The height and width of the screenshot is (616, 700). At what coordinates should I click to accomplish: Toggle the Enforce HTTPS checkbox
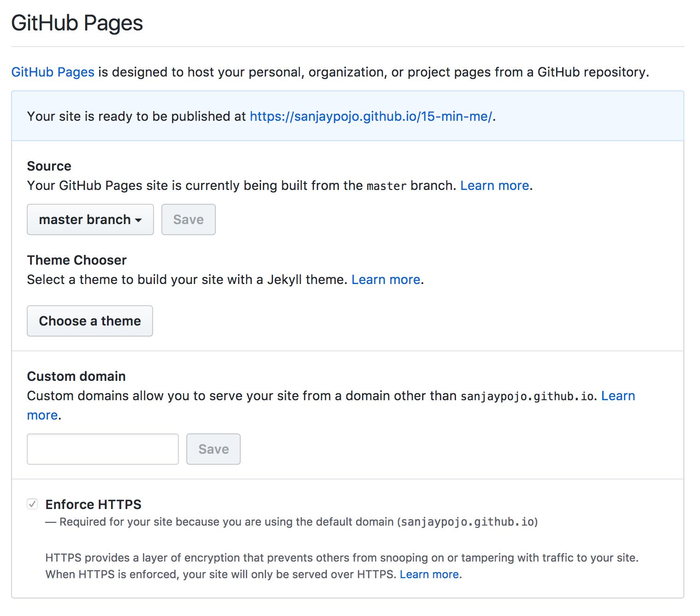pyautogui.click(x=32, y=504)
